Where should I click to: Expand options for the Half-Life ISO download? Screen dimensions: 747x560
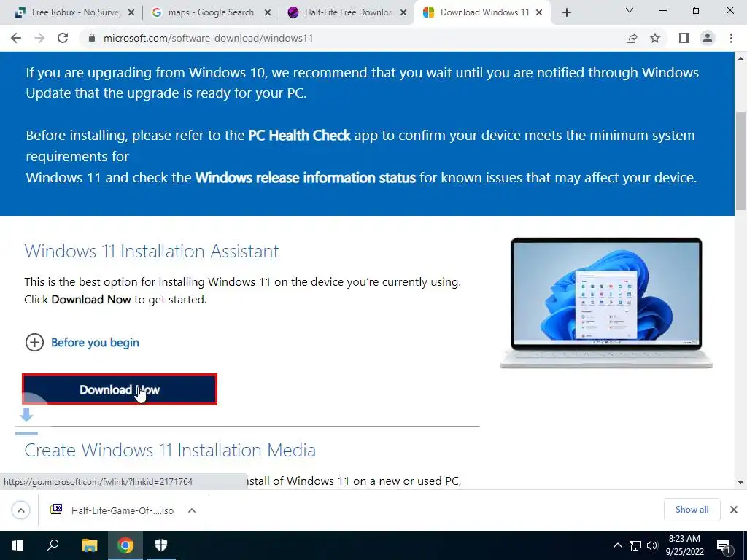192,510
